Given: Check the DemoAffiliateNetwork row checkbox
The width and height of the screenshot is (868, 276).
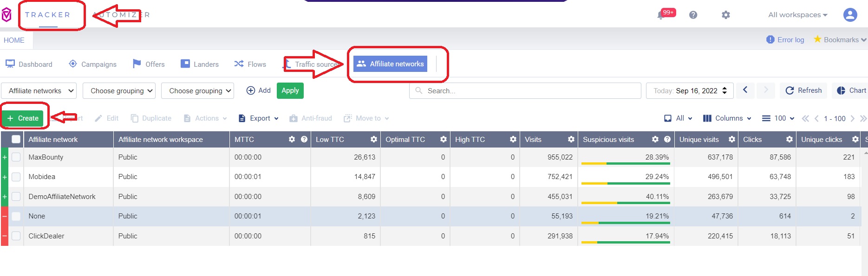Looking at the screenshot, I should tap(16, 197).
